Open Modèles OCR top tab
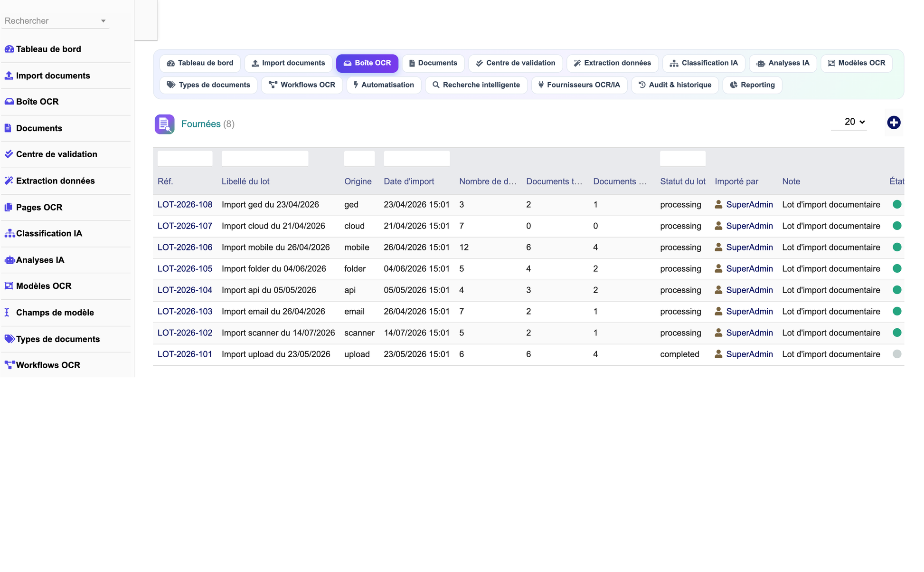Viewport: 924px width, 572px height. (857, 63)
